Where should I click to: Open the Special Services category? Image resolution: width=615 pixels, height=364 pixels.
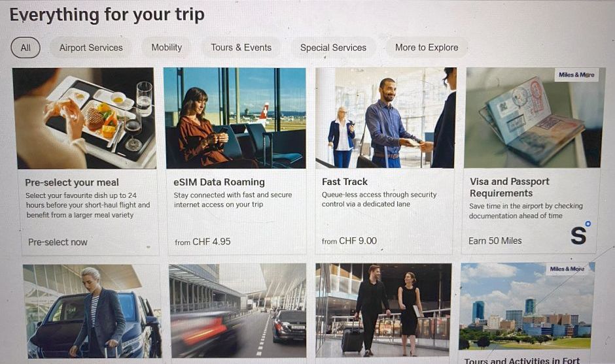pos(334,48)
